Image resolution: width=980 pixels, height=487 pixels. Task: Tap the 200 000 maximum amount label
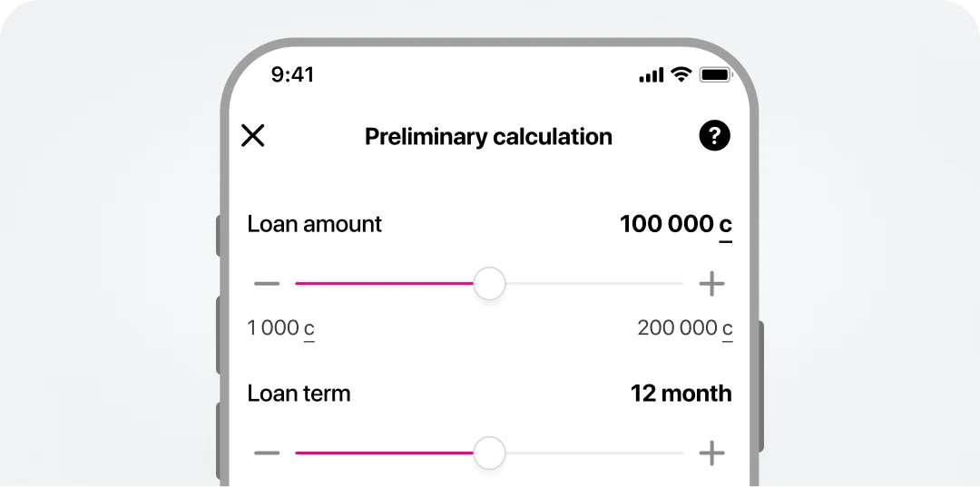(x=684, y=328)
